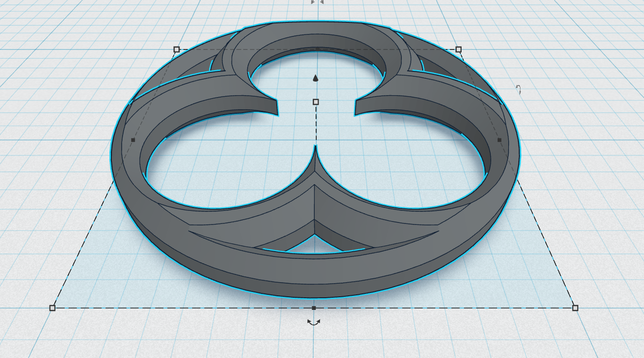Viewport: 644px width, 358px height.
Task: Click the curved rotation arrow below the selection
Action: pos(314,322)
